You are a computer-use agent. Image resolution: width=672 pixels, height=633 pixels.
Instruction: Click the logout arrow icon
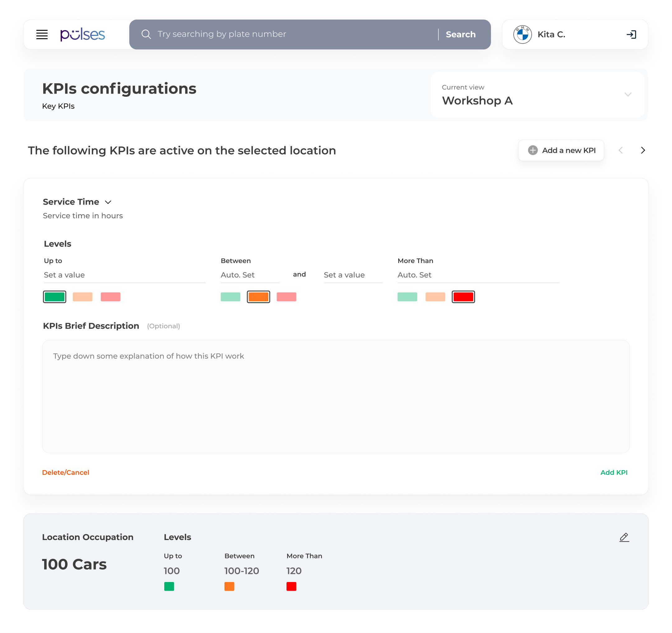point(631,35)
